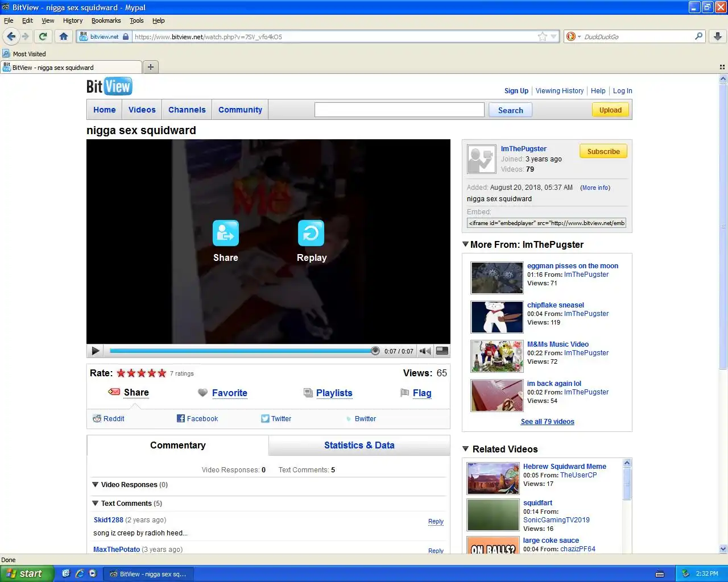Viewport: 728px width, 582px height.
Task: Open the Downloads arrow icon in toolbar
Action: click(x=718, y=36)
